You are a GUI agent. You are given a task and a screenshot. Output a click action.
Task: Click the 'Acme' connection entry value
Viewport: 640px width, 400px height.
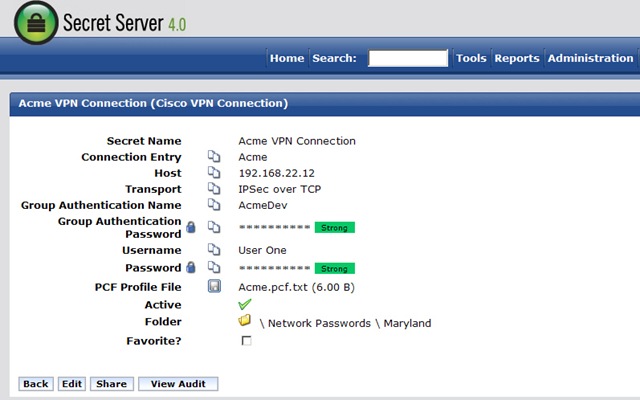pyautogui.click(x=253, y=157)
